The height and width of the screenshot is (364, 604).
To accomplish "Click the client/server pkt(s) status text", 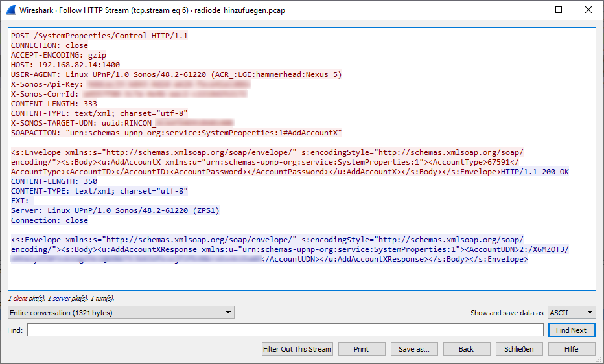I will pyautogui.click(x=62, y=298).
